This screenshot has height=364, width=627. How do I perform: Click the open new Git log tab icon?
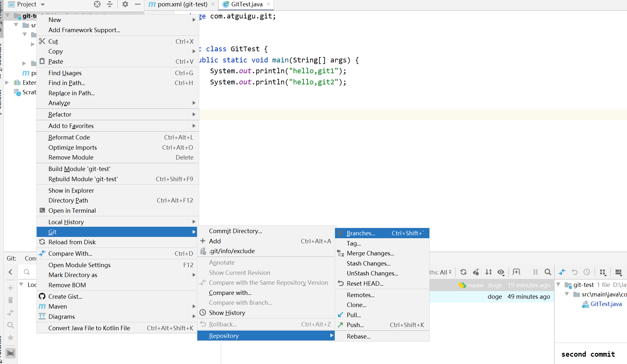[516, 272]
